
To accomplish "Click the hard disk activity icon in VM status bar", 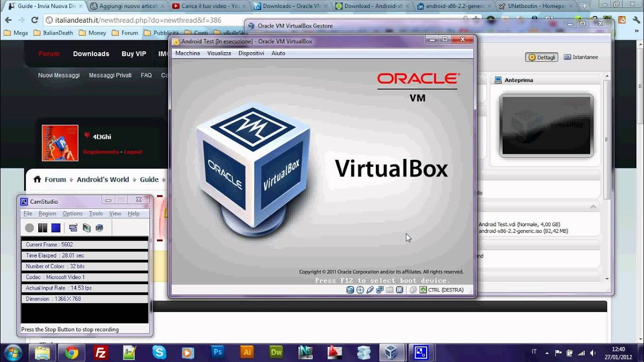I will coord(350,290).
